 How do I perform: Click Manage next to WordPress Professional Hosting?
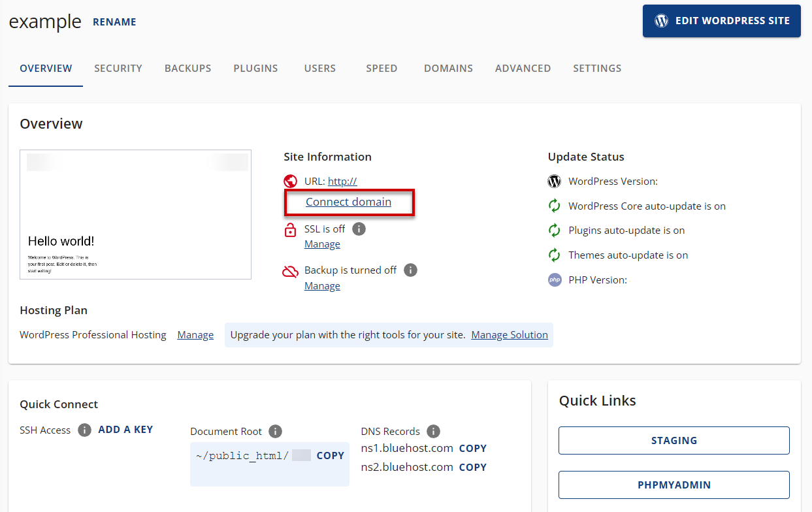(x=195, y=335)
